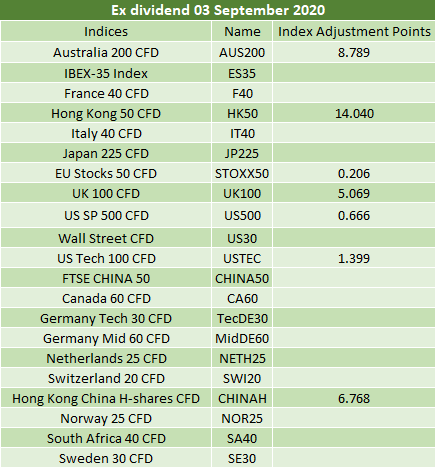This screenshot has width=435, height=468.
Task: Select the EU Stocks 50 CFD row
Action: point(218,173)
